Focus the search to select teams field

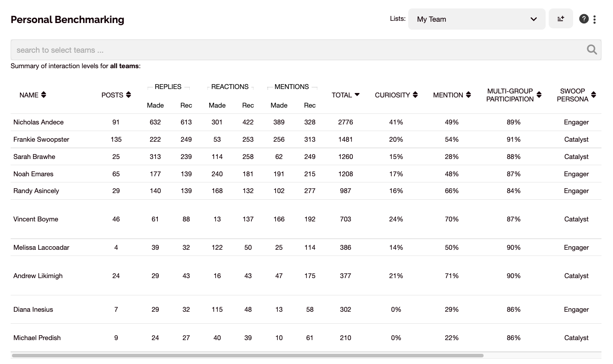tap(306, 50)
